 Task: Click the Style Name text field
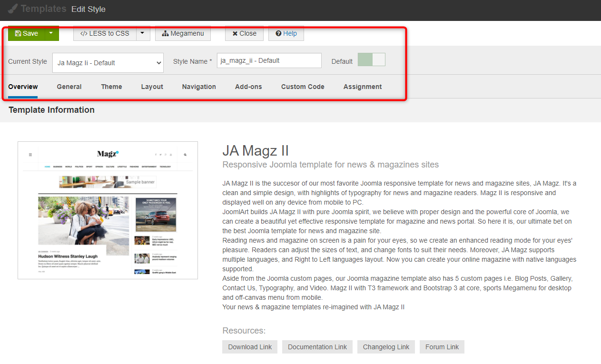point(269,61)
